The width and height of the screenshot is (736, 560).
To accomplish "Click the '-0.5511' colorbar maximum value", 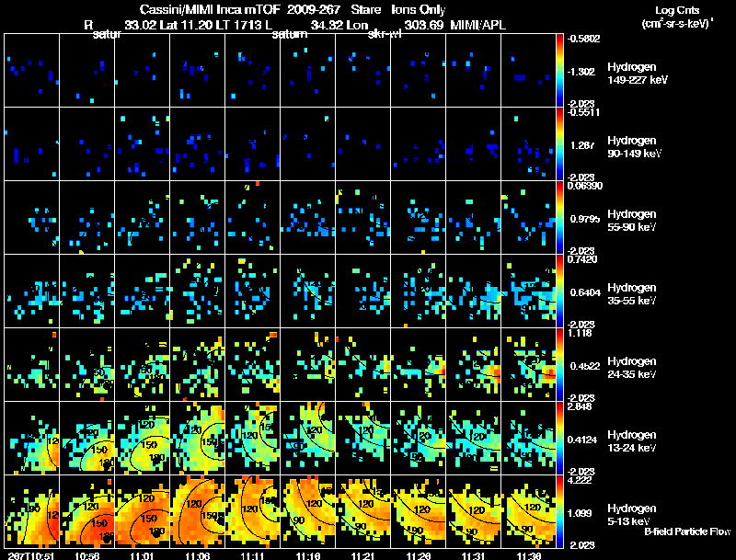I will (583, 112).
